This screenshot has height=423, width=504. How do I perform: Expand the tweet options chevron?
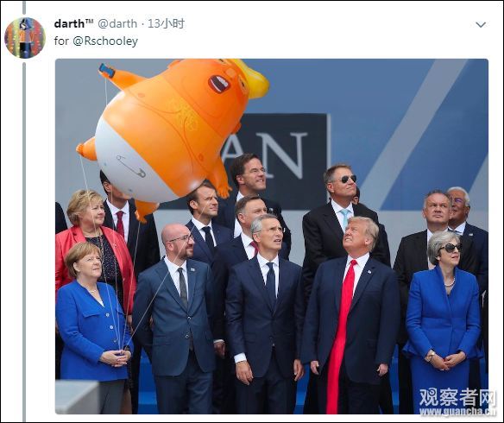pos(481,24)
